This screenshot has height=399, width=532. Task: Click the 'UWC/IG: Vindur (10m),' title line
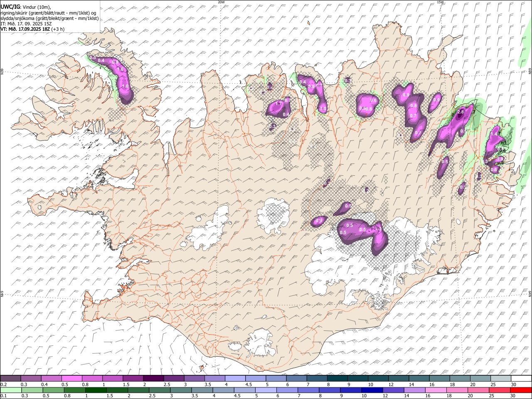point(26,7)
